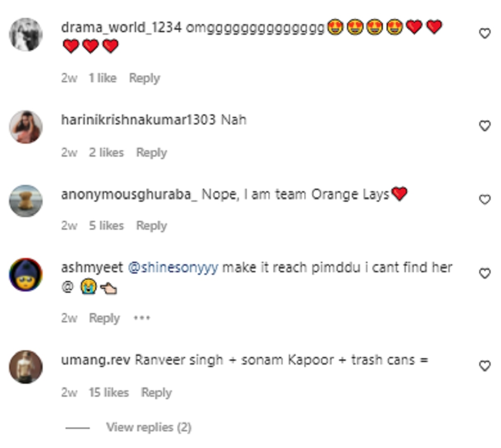Open umang.rev's profile avatar
The width and height of the screenshot is (501, 448).
point(26,367)
